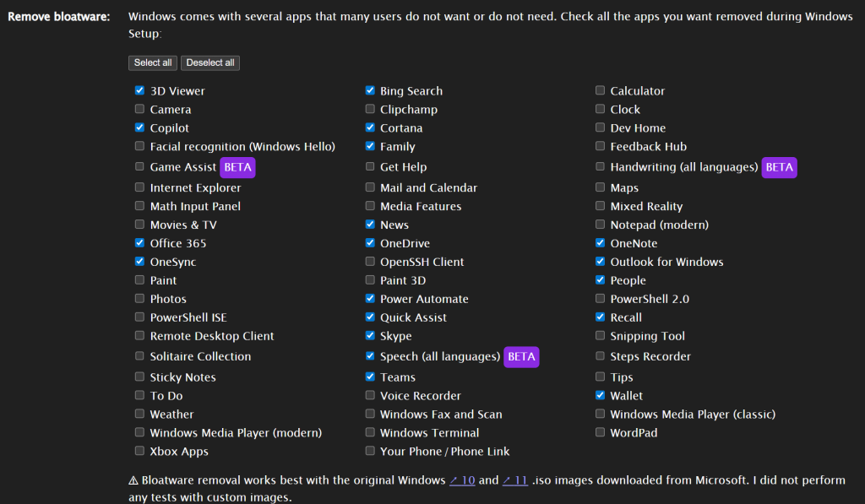Viewport: 865px width, 504px height.
Task: Uncheck the Power Automate checkbox
Action: (370, 298)
